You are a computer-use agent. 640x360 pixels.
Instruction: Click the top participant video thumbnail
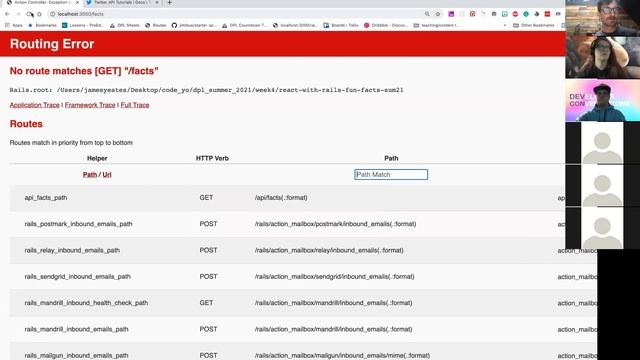tap(602, 18)
